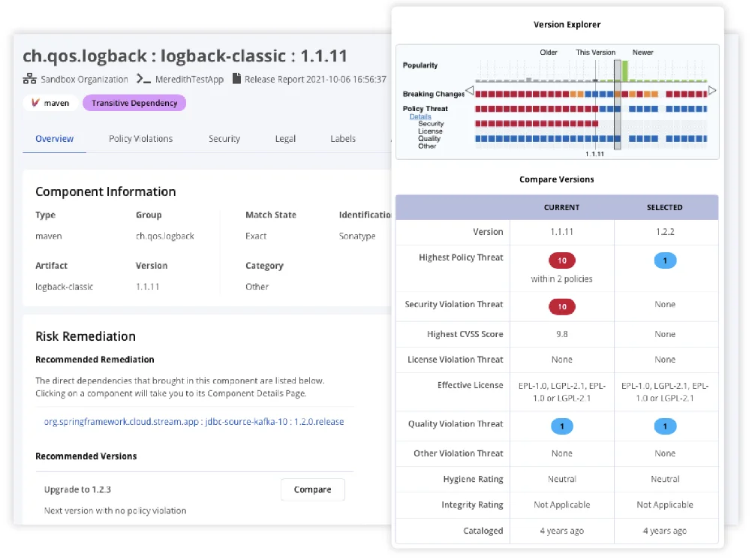Click the selected Cataloged "4 years ago" value
The image size is (755, 560).
click(665, 531)
